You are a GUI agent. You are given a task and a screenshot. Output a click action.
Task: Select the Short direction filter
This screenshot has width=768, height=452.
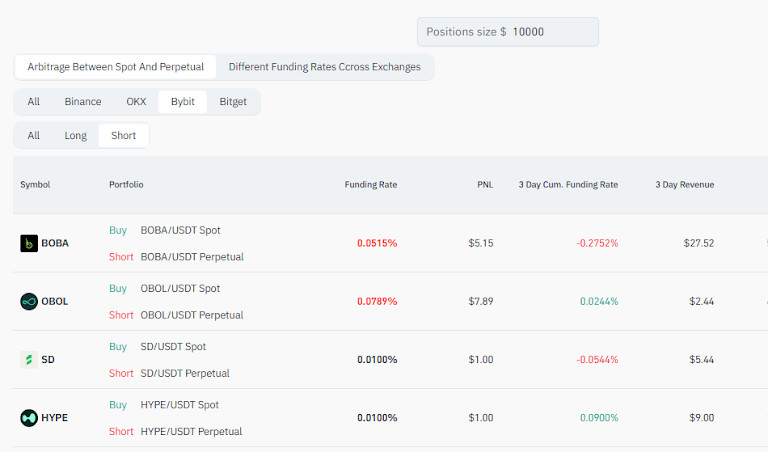[123, 136]
